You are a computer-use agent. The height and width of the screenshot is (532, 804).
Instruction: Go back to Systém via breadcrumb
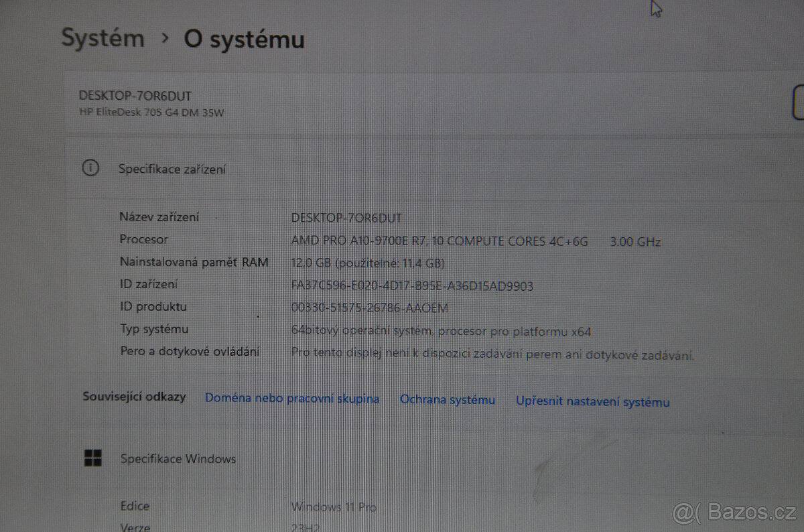pos(103,38)
